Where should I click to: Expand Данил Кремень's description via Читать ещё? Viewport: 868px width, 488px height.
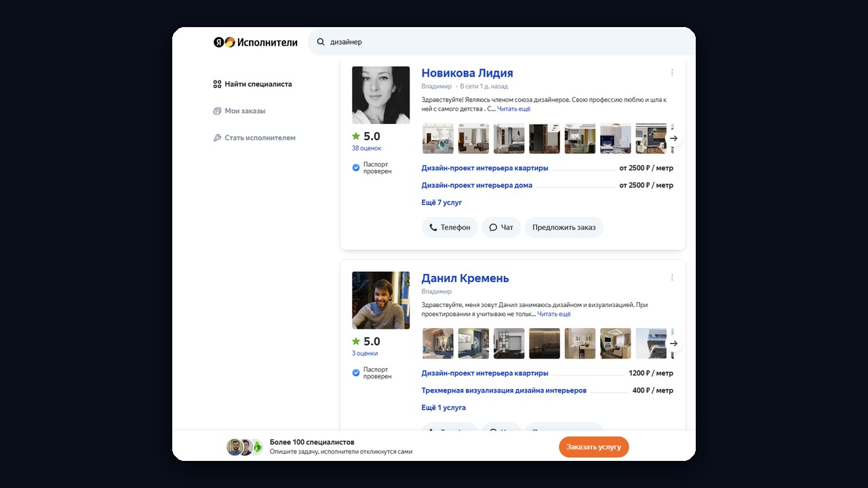pyautogui.click(x=554, y=314)
